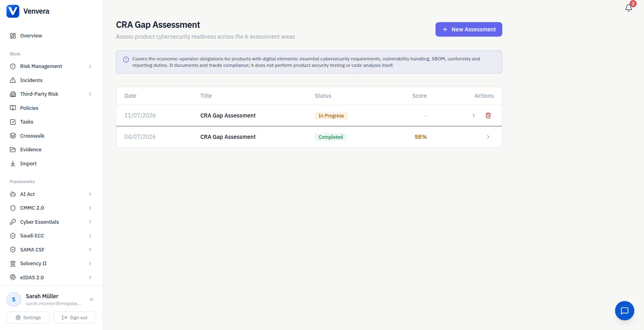
Task: Click the SAMA CSF shield icon
Action: tap(13, 250)
